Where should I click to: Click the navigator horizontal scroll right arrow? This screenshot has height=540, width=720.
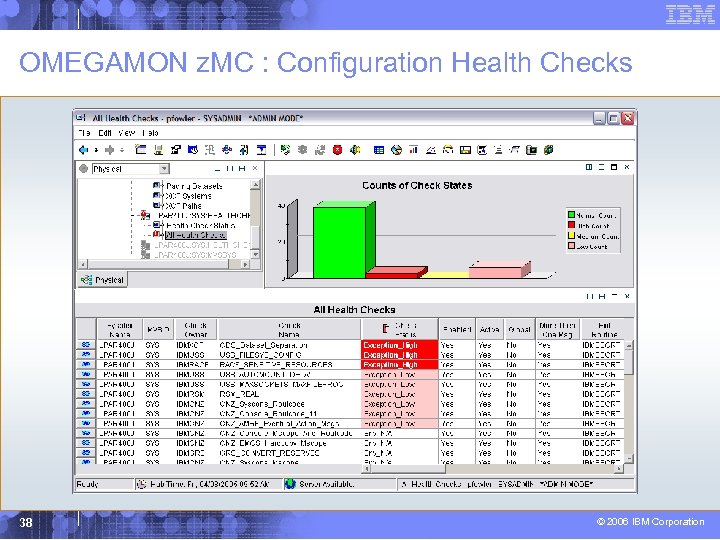tap(245, 264)
